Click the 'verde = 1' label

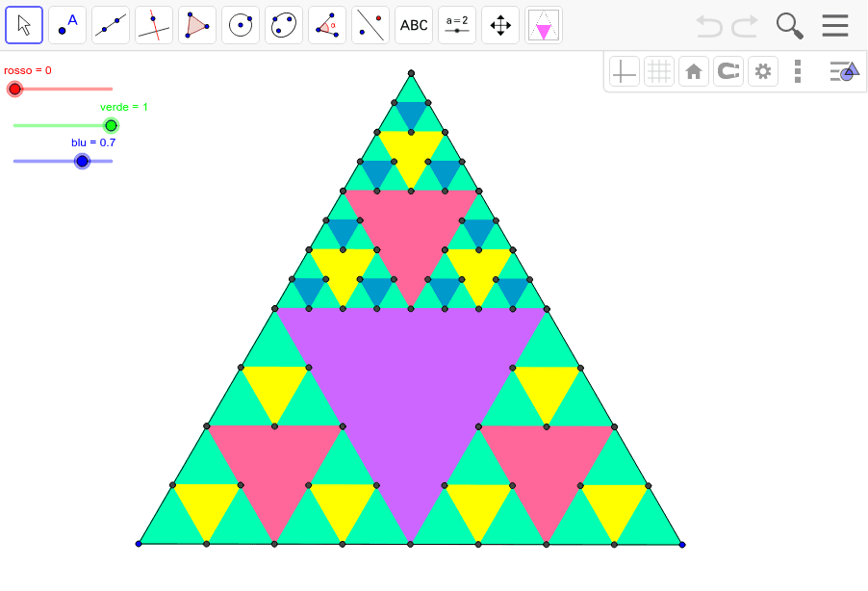pyautogui.click(x=124, y=107)
